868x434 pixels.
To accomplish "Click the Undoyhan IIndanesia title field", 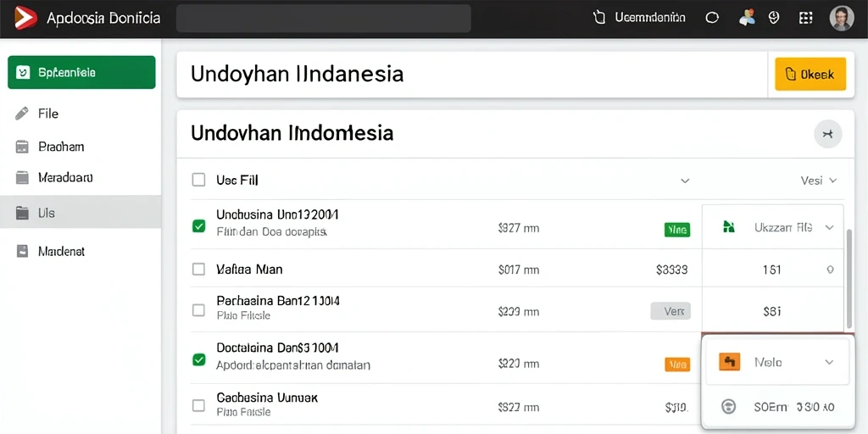I will coord(472,75).
